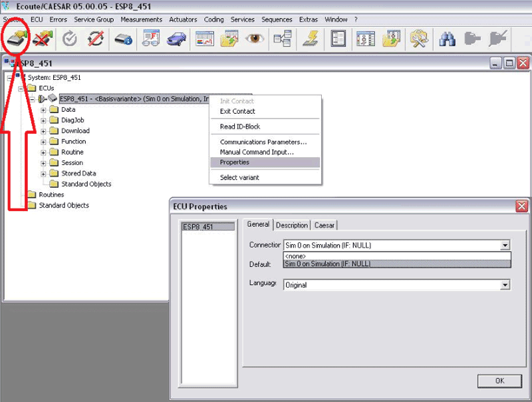Click the folder with green chart icon
The image size is (532, 402).
pos(229,39)
